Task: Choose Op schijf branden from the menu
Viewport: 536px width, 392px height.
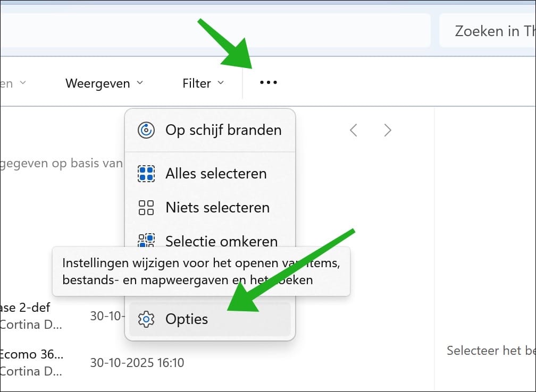Action: coord(223,130)
